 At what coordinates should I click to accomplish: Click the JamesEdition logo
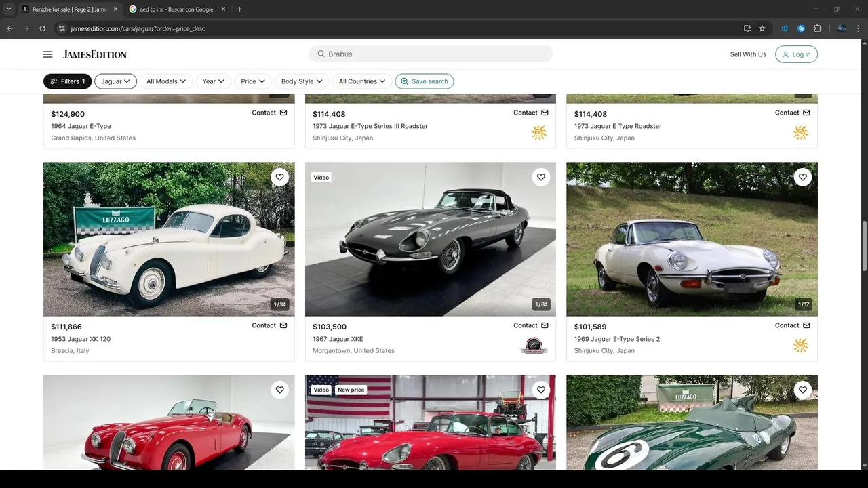[x=95, y=54]
